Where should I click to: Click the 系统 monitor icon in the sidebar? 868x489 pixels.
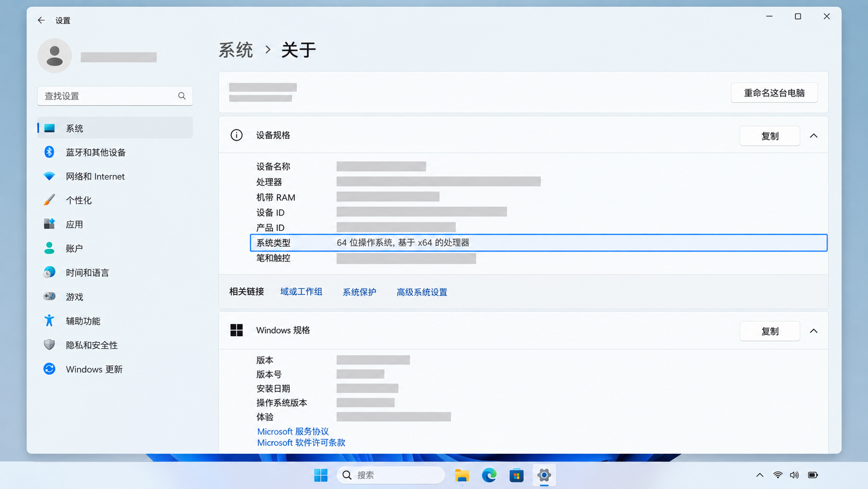coord(49,128)
